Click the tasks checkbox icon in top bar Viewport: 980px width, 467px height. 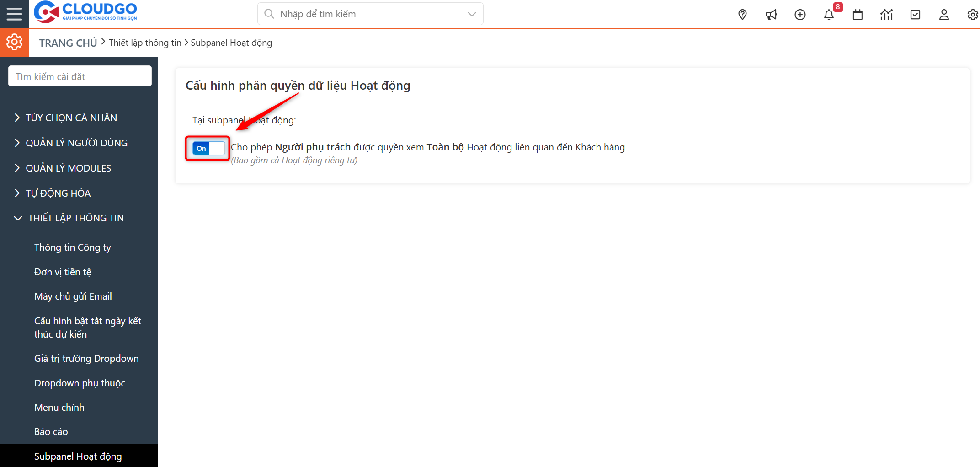pyautogui.click(x=915, y=14)
